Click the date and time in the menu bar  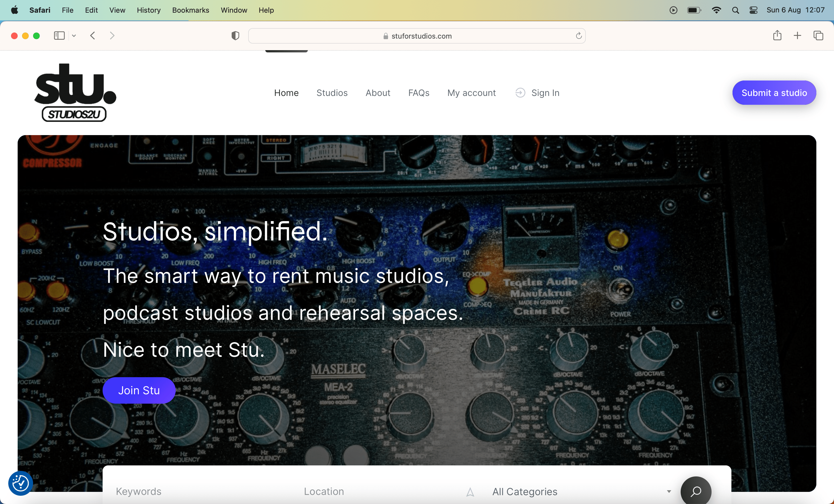tap(795, 10)
